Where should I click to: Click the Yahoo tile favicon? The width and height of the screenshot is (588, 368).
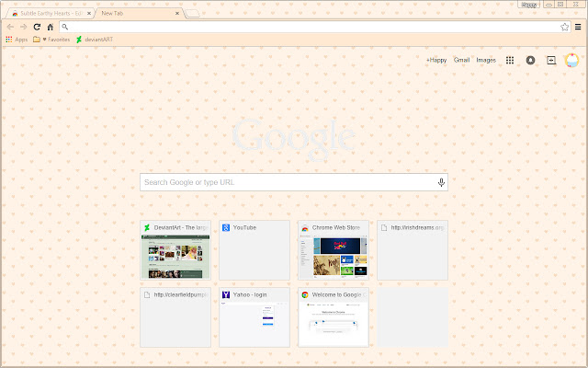[226, 294]
